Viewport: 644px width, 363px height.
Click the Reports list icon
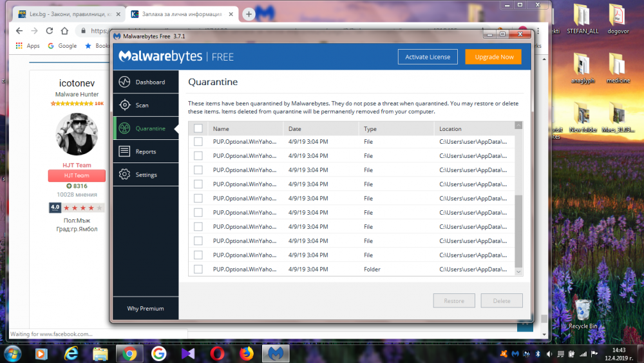tap(124, 152)
